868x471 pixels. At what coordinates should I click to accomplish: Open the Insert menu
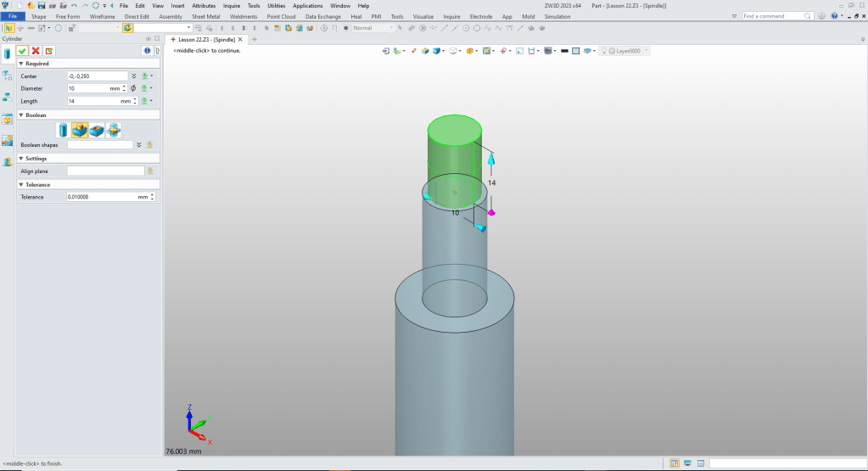[x=177, y=5]
